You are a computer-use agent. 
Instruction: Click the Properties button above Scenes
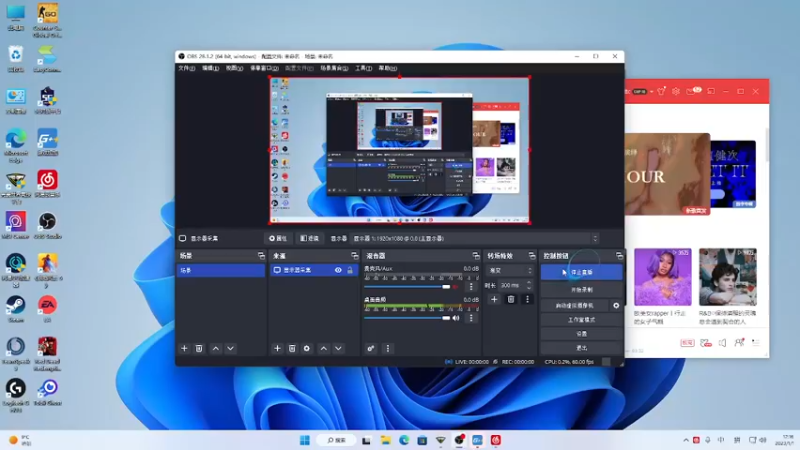278,238
